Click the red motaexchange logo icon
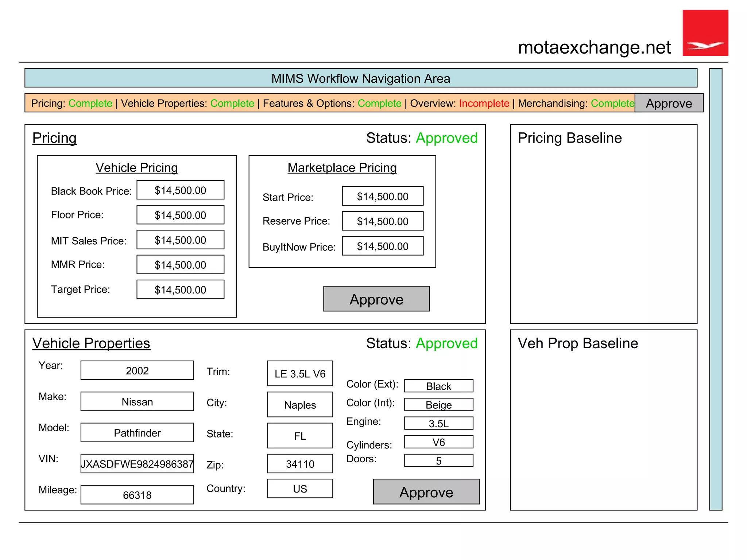The image size is (747, 560). tap(705, 33)
